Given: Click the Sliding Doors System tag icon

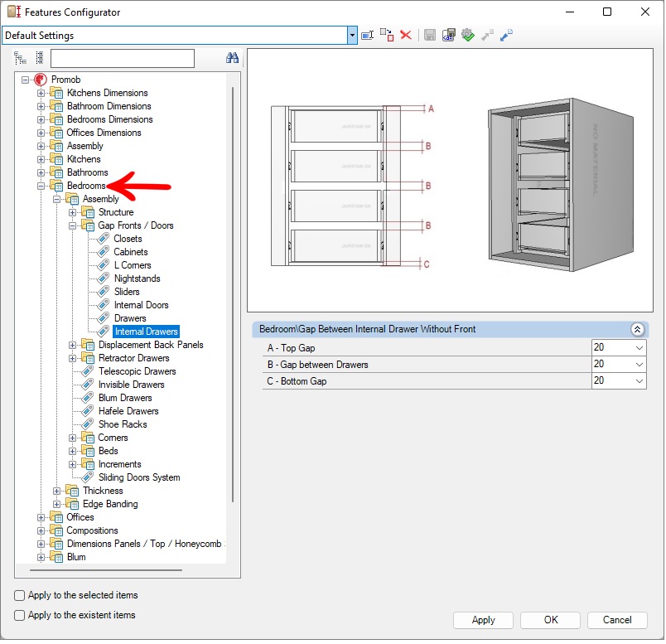Looking at the screenshot, I should click(x=88, y=477).
